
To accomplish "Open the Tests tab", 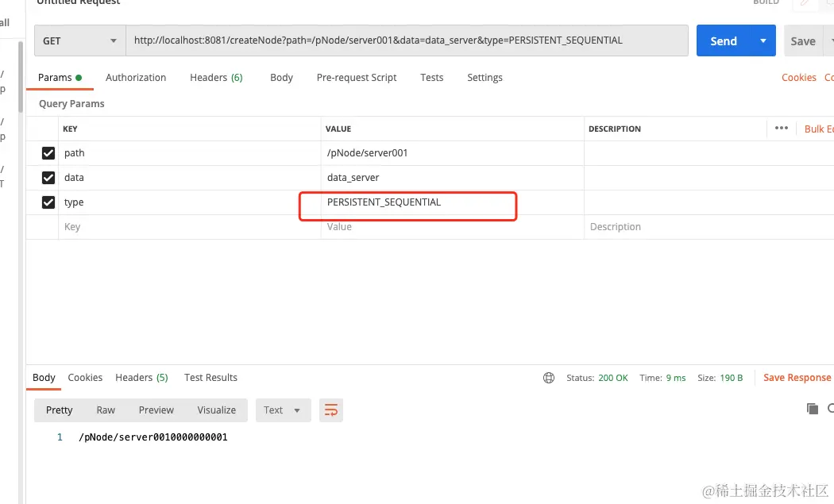I will [x=431, y=78].
